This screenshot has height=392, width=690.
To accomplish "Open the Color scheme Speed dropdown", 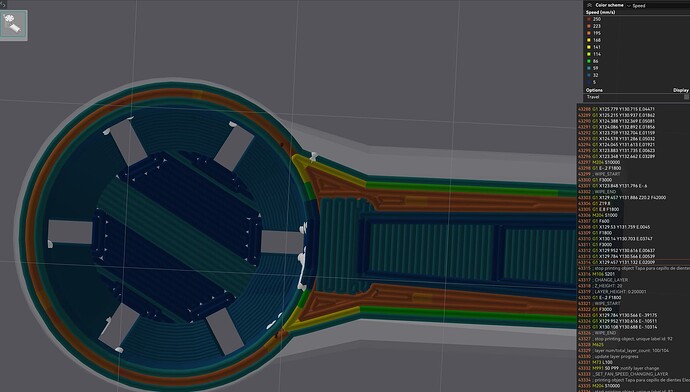I will coord(658,6).
